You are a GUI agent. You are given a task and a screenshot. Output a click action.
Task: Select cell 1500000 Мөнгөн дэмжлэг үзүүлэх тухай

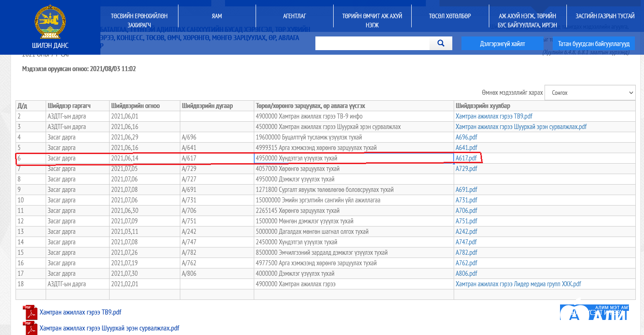[x=354, y=221]
